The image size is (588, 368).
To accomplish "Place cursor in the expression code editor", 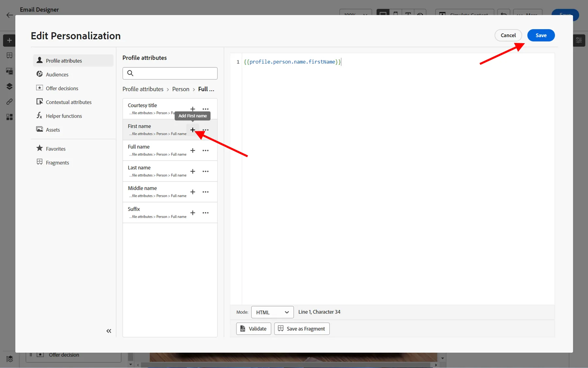I will tap(398, 179).
